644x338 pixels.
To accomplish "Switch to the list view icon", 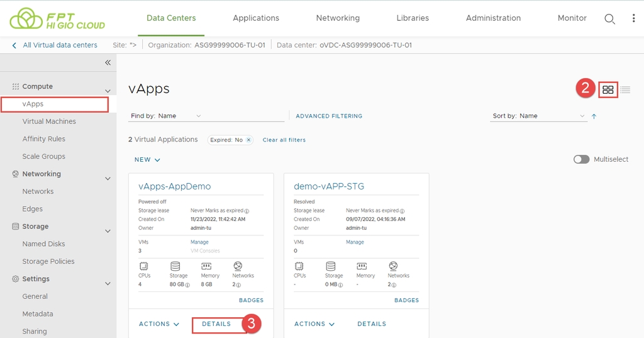I will point(625,90).
